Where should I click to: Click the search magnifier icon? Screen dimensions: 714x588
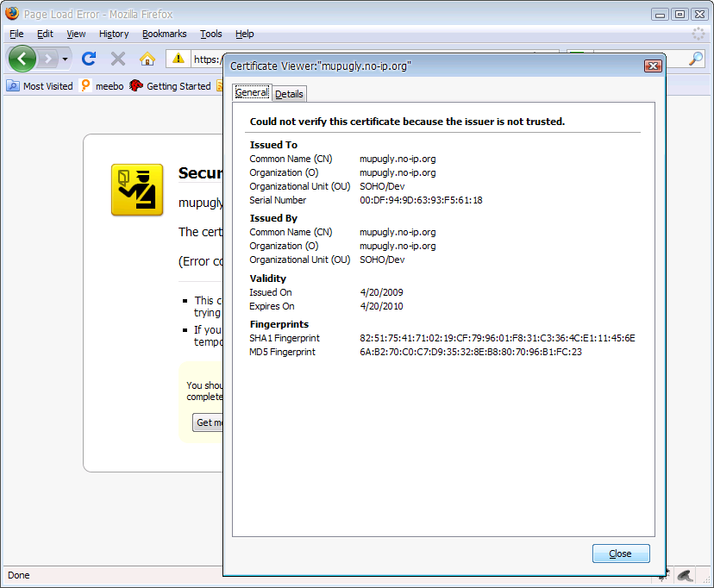click(x=696, y=59)
